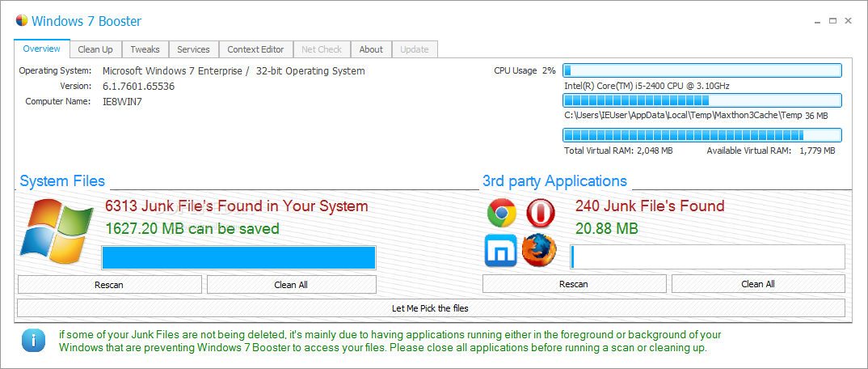Click the '32-bit Operating System' text
This screenshot has height=369, width=868.
tap(310, 71)
